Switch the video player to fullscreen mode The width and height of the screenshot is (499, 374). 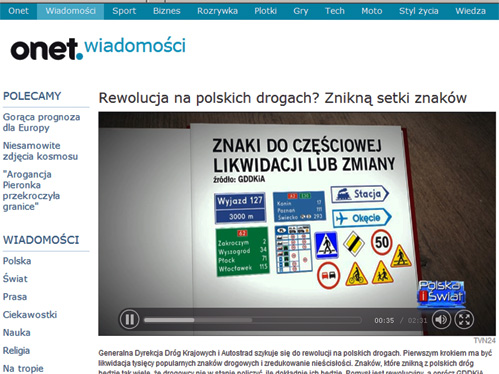464,320
